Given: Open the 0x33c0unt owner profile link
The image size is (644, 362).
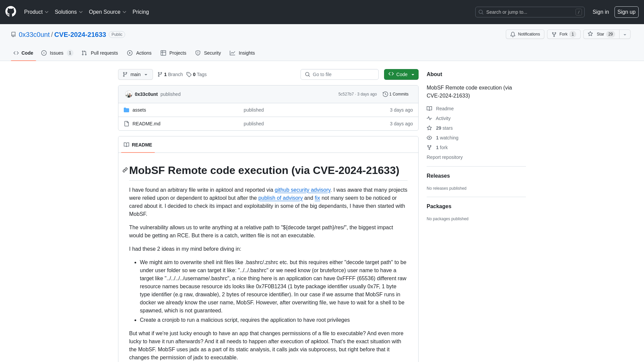Looking at the screenshot, I should click(34, 35).
